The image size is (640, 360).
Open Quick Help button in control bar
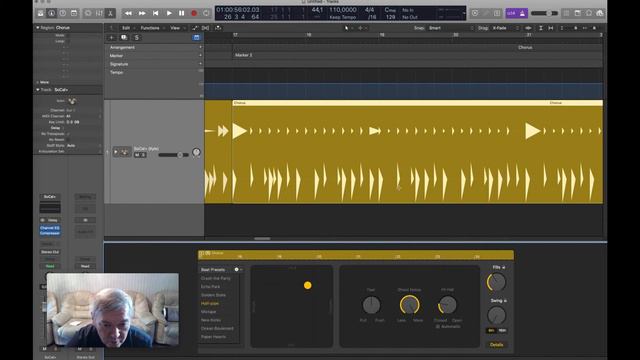tap(62, 13)
